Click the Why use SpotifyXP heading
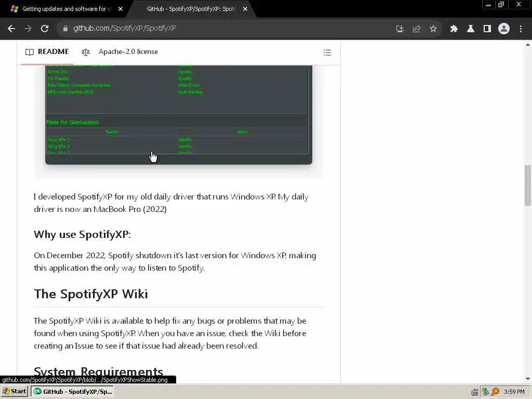The image size is (532, 399). 83,234
